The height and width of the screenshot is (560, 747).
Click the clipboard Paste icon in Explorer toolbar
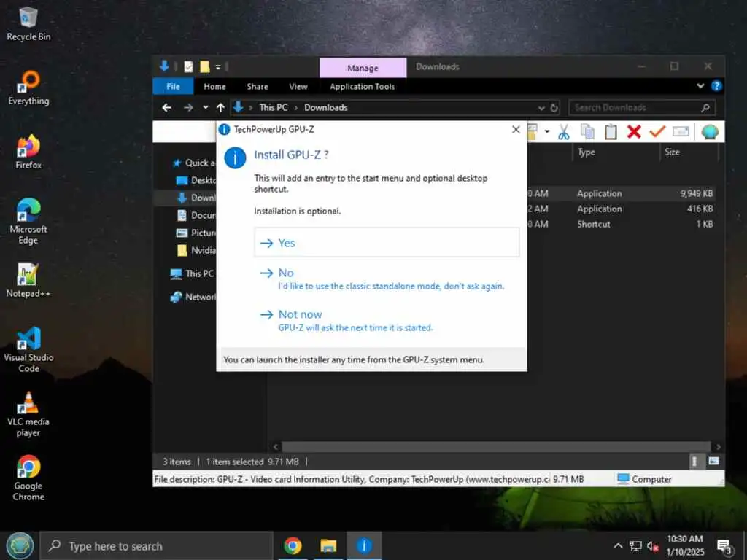[611, 132]
